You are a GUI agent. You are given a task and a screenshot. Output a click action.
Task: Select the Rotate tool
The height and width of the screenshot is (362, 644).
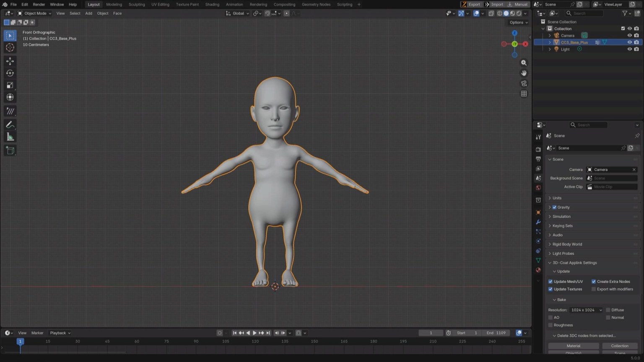coord(10,73)
